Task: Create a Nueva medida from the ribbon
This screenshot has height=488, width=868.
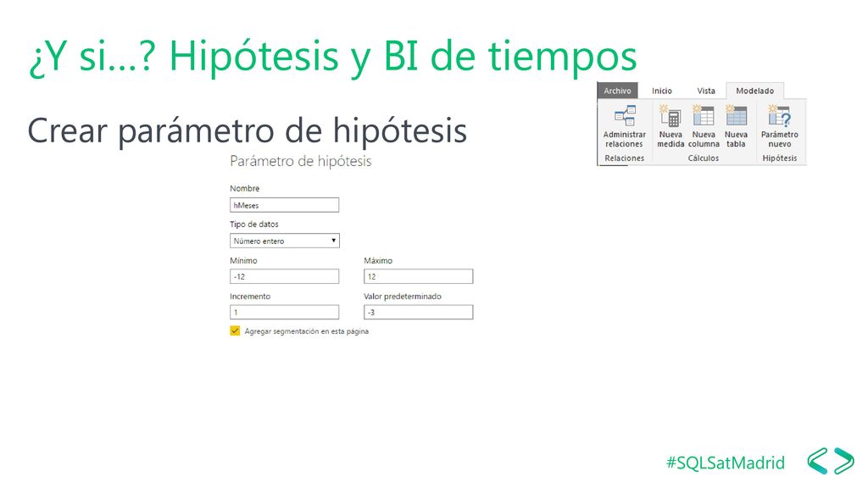Action: [x=670, y=126]
